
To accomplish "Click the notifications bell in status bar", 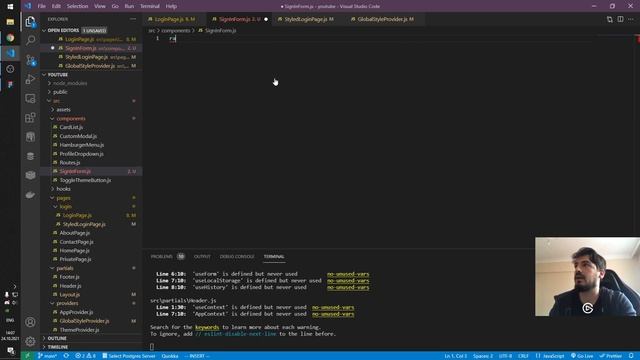I will pyautogui.click(x=631, y=356).
